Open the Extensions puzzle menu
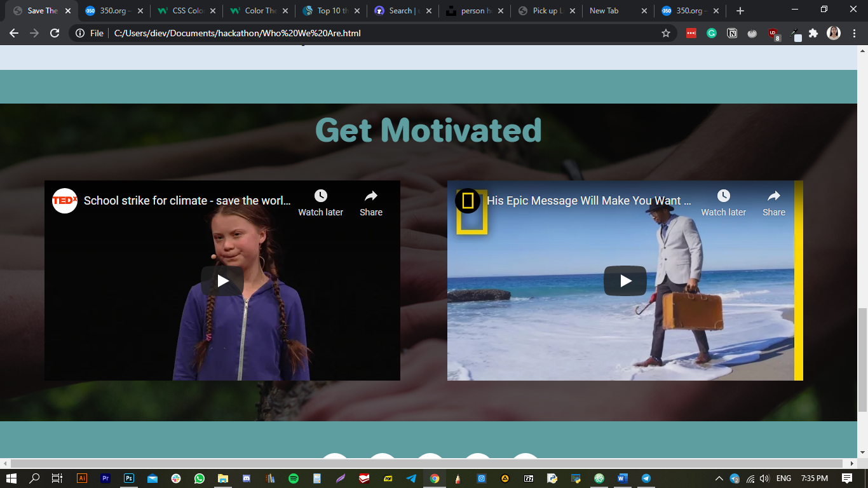This screenshot has width=868, height=488. pos(813,33)
